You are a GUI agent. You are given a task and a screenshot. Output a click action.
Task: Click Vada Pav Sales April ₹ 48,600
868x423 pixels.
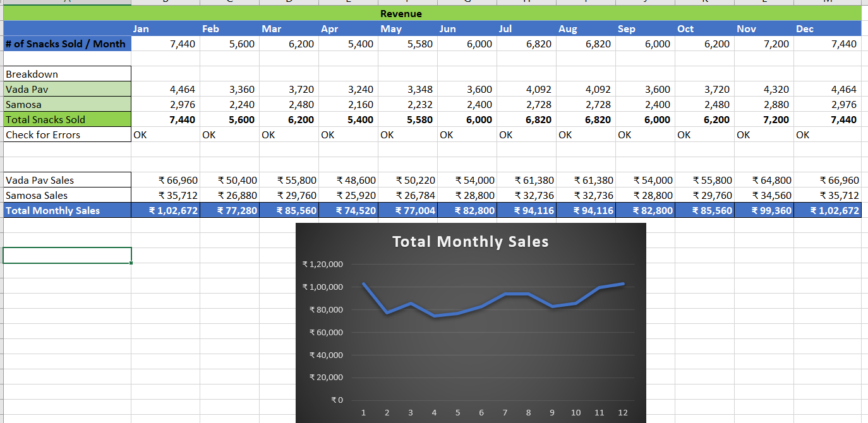tap(348, 180)
